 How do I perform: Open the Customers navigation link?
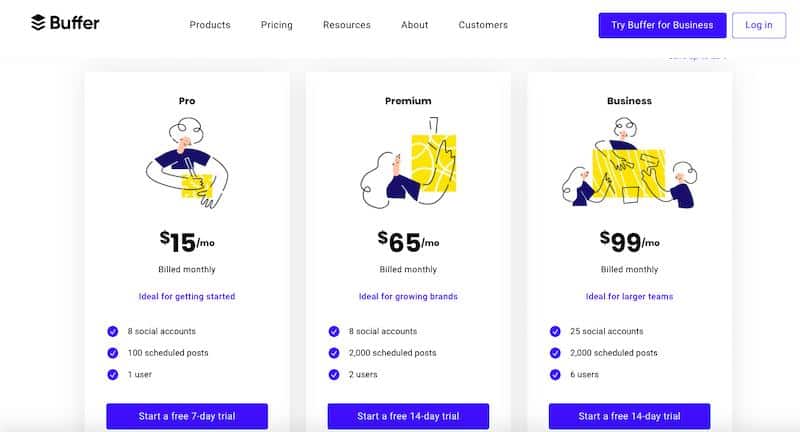click(483, 25)
